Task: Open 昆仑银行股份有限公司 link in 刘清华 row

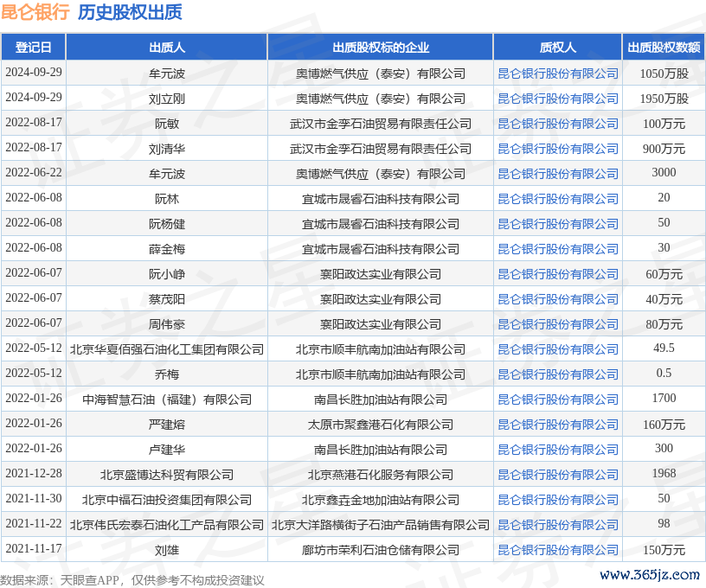Action: click(x=557, y=149)
